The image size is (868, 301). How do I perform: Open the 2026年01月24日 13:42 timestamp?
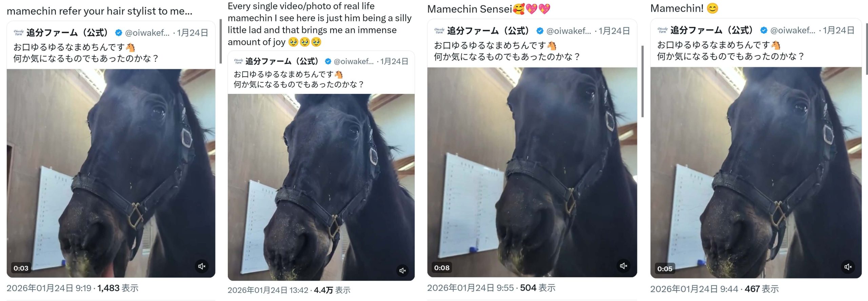268,290
